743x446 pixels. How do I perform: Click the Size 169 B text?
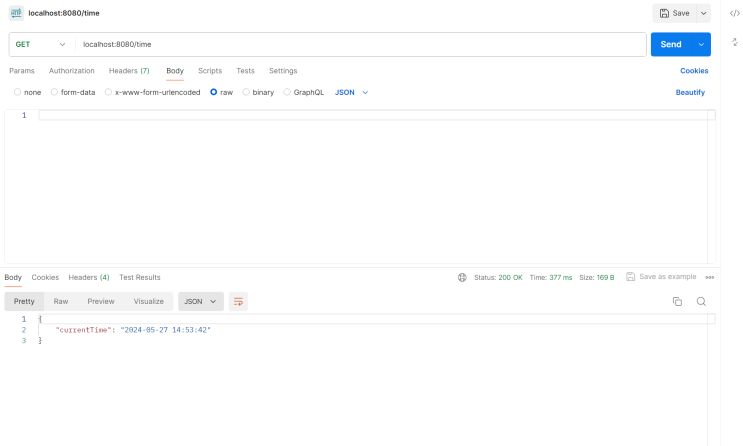coord(597,277)
